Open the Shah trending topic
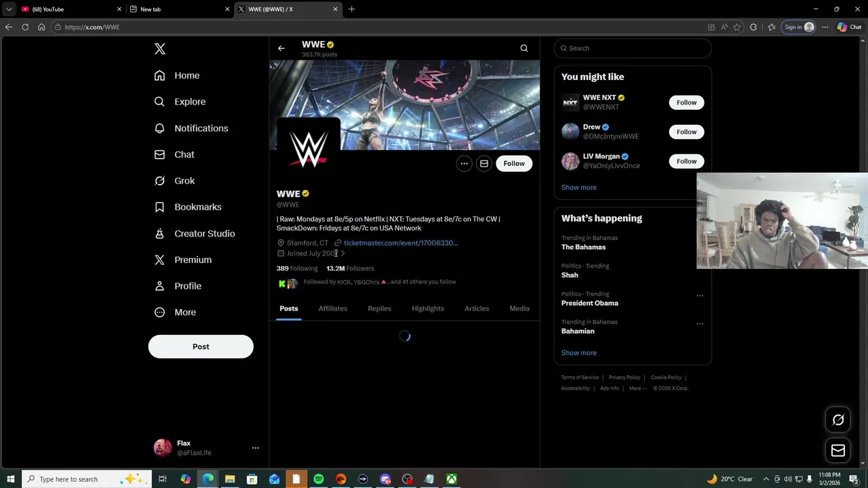Viewport: 868px width, 488px height. click(570, 275)
